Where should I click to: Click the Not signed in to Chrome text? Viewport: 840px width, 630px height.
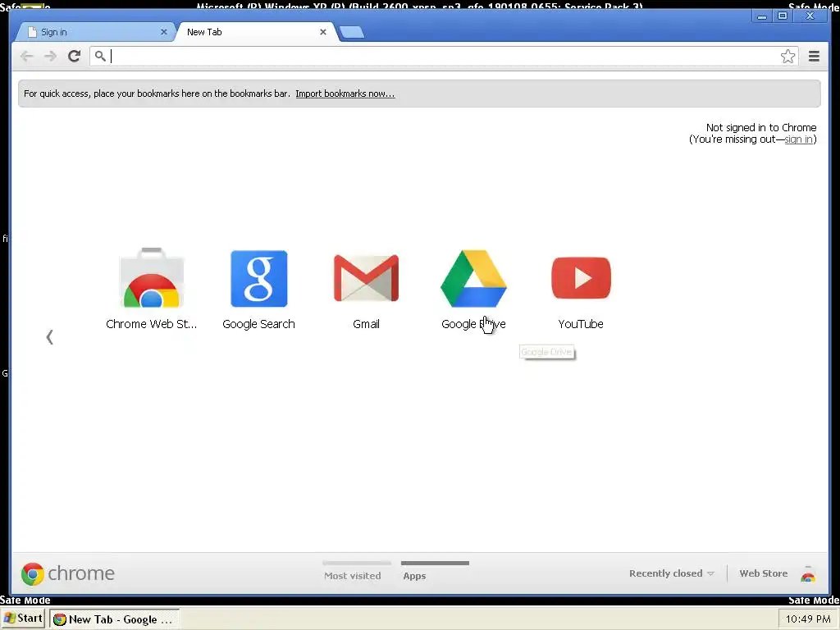pos(761,127)
